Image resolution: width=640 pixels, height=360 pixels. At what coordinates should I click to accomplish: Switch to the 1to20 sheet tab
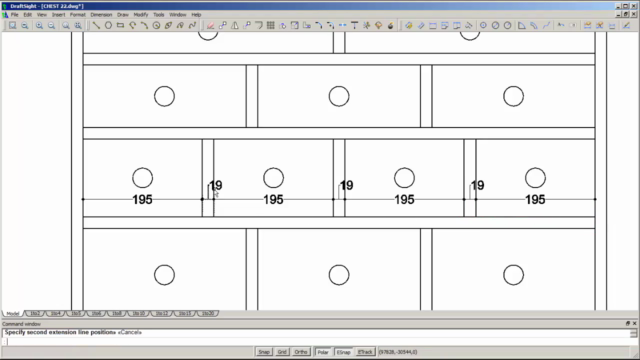(x=208, y=313)
